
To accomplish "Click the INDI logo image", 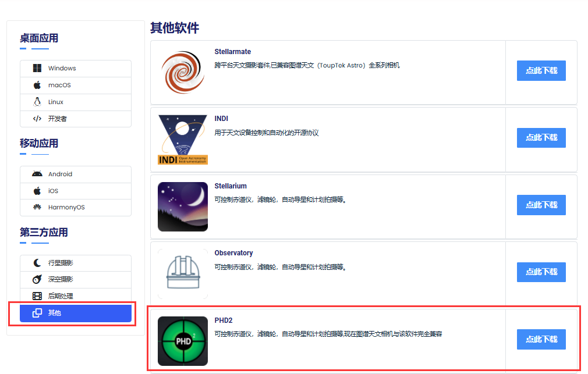I will 182,140.
